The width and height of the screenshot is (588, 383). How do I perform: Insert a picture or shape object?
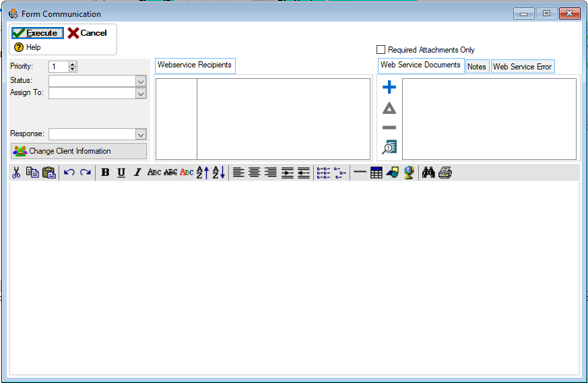pos(392,173)
